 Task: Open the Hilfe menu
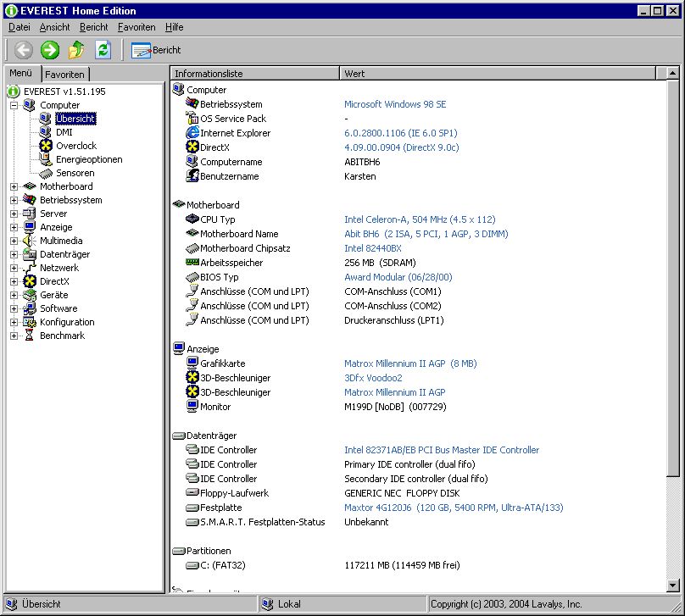tap(175, 27)
